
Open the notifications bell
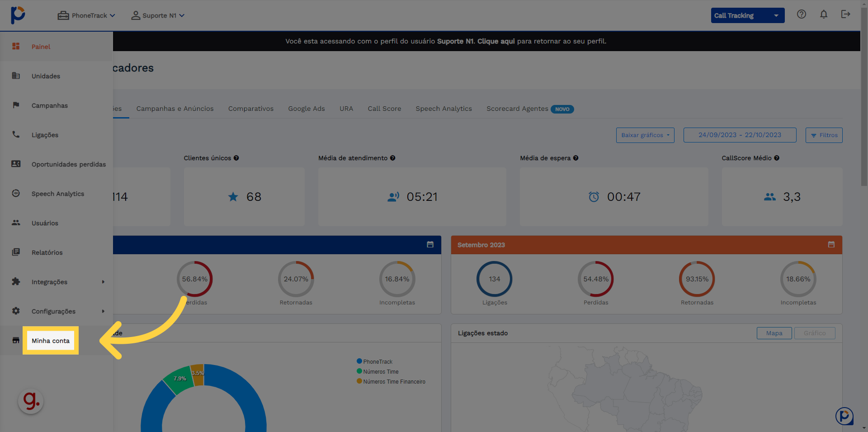tap(824, 14)
